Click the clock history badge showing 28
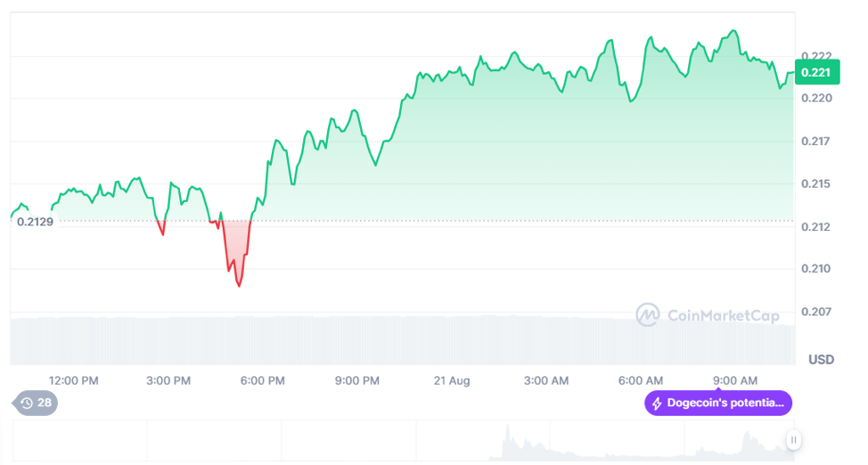This screenshot has height=465, width=868. pos(36,404)
